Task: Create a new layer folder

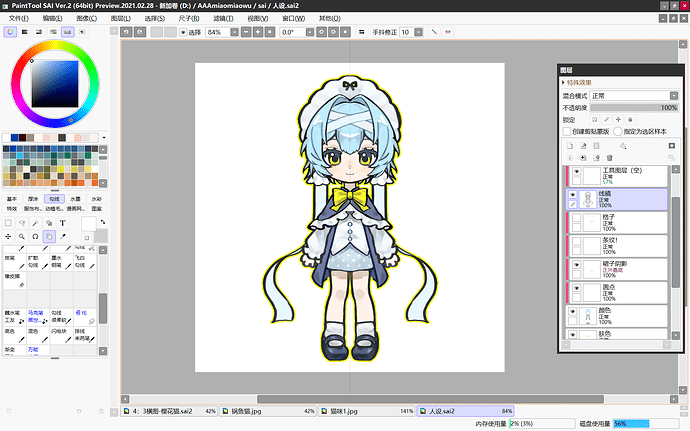Action: (596, 146)
